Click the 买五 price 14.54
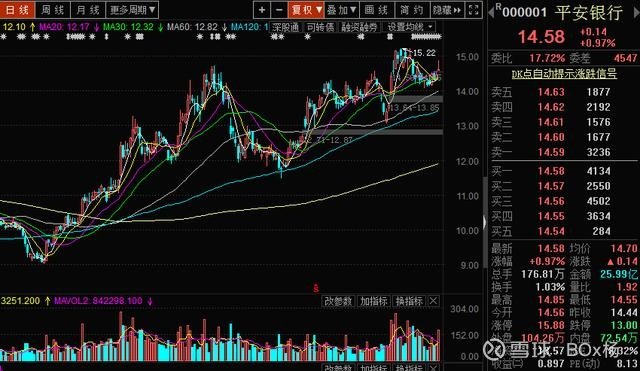 point(551,231)
